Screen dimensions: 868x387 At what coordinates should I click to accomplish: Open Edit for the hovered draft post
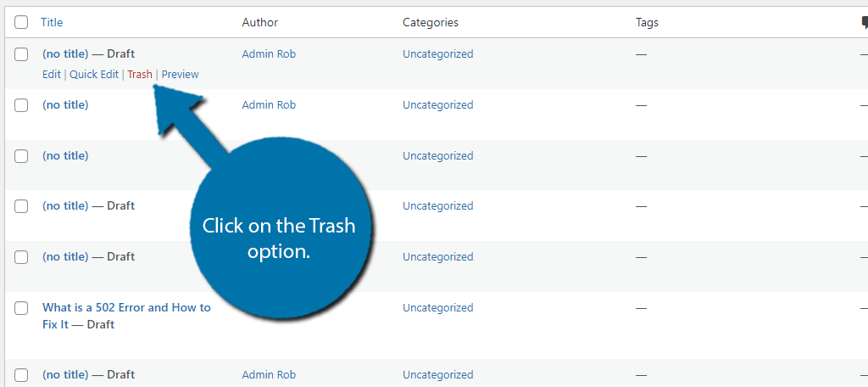click(x=52, y=75)
